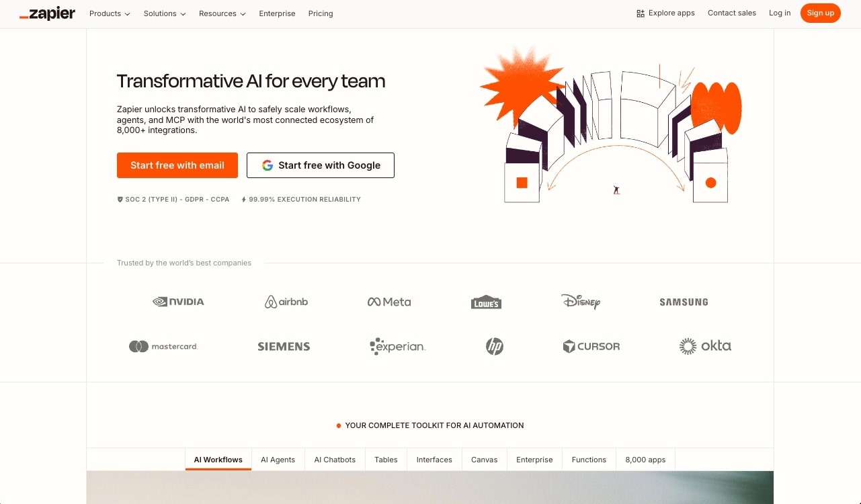
Task: Click the NVIDIA company logo
Action: [178, 302]
